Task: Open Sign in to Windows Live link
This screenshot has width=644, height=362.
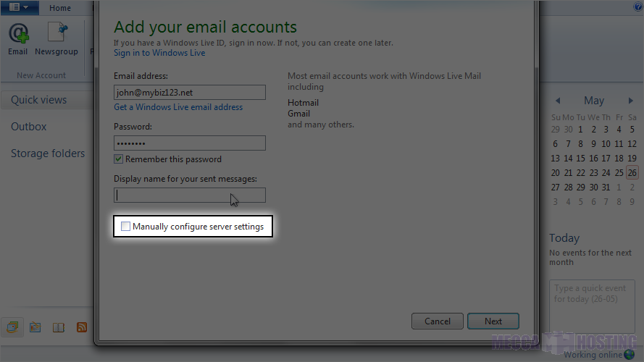Action: [159, 53]
